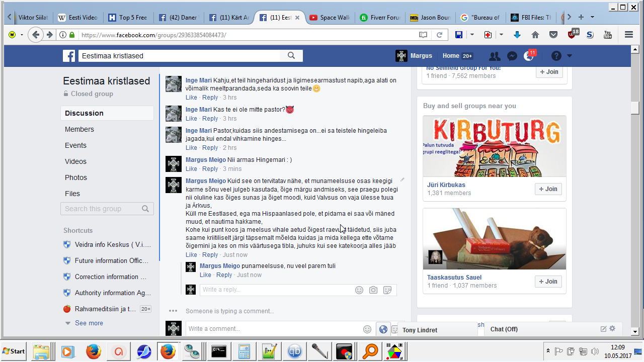
Task: Click the blue floppy save toolbar icon
Action: (x=459, y=35)
